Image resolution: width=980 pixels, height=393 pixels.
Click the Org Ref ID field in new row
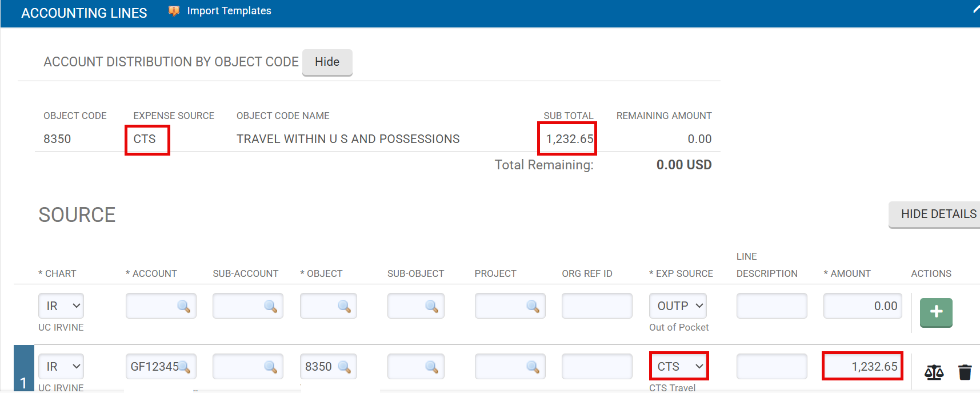[x=597, y=306]
